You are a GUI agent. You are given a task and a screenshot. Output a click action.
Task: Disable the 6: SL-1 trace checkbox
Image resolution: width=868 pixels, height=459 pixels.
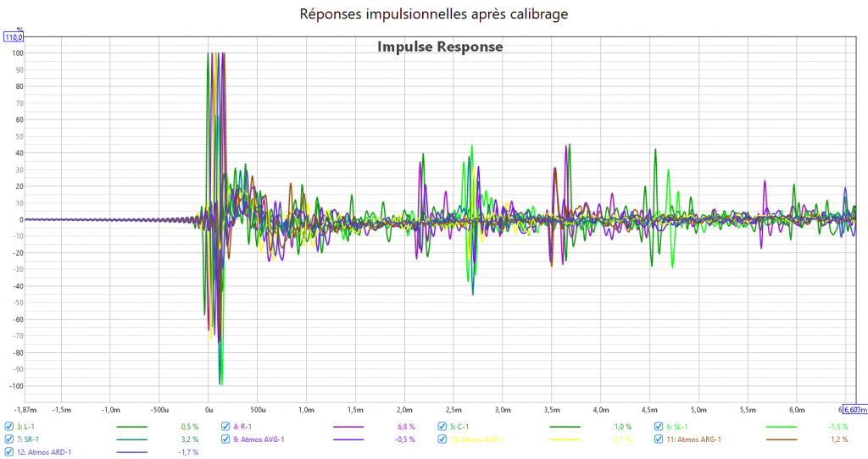[659, 426]
